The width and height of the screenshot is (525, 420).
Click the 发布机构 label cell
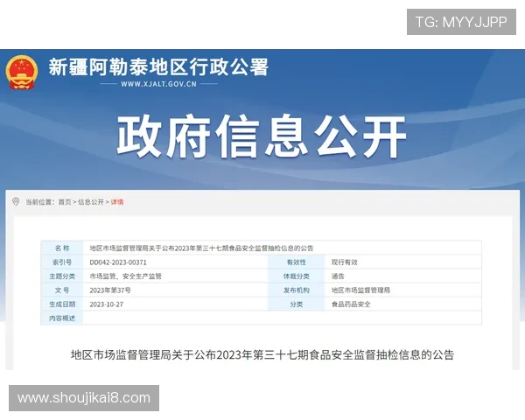click(297, 290)
